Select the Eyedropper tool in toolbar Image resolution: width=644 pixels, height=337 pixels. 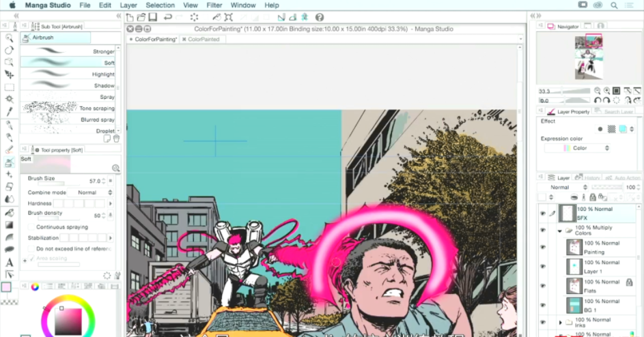click(x=10, y=112)
